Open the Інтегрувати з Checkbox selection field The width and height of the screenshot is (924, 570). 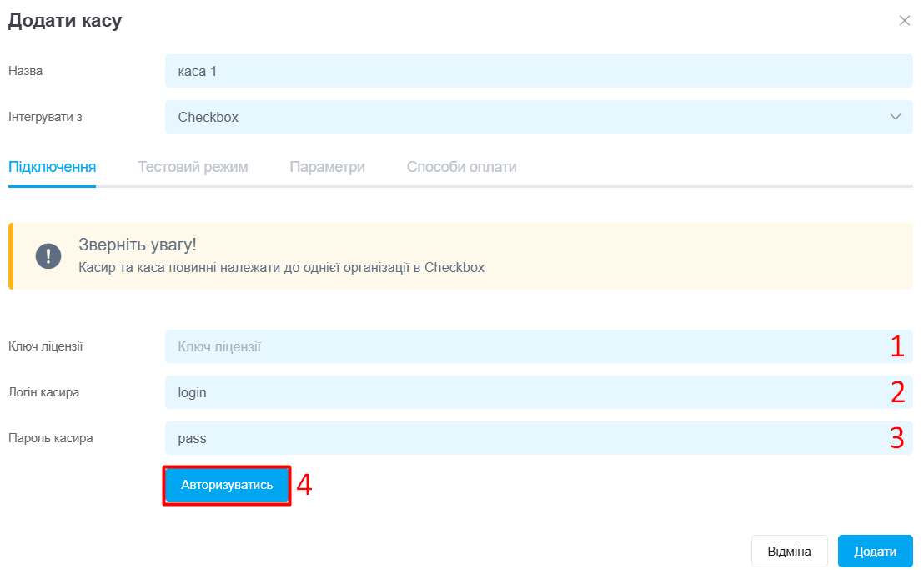[x=539, y=117]
